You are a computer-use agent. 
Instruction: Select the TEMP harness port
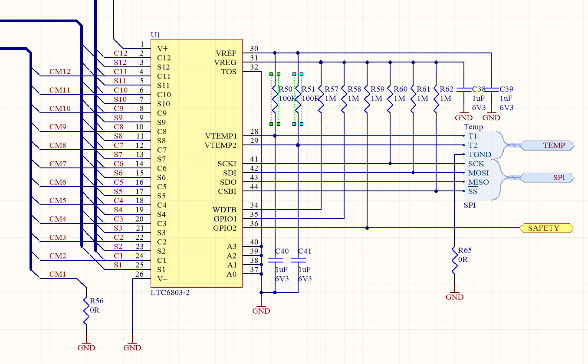pyautogui.click(x=548, y=145)
